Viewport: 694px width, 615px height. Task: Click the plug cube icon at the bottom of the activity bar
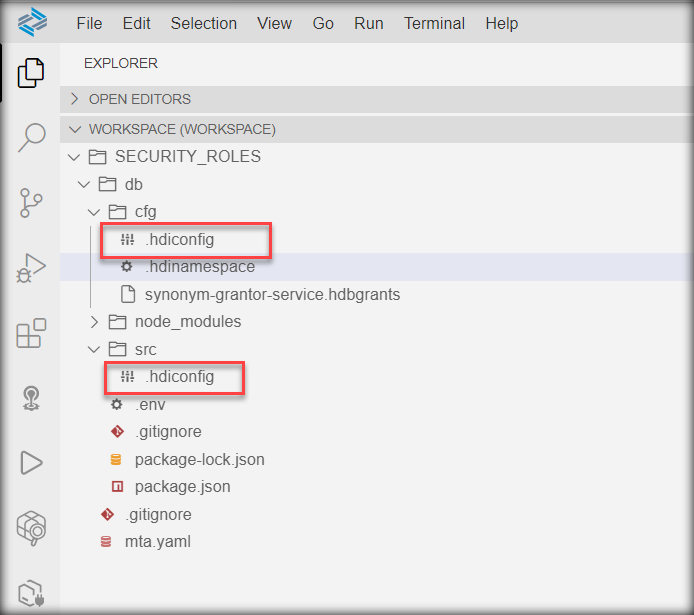pyautogui.click(x=31, y=593)
